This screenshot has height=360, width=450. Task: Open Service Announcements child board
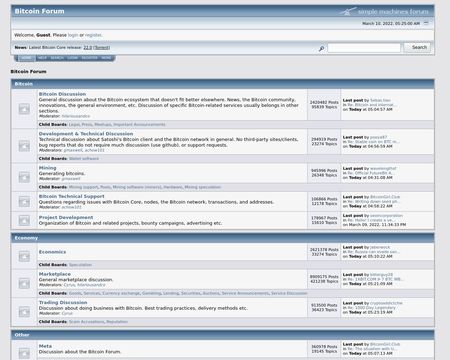click(x=245, y=293)
